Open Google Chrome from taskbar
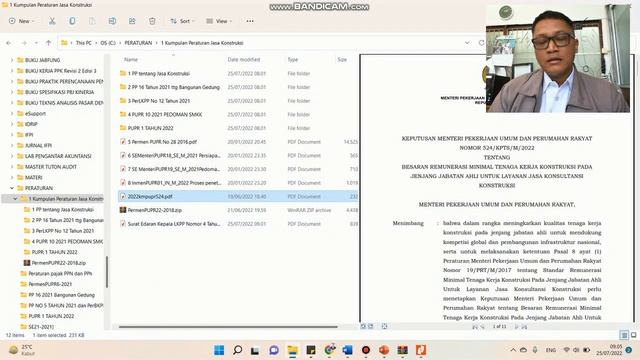 (x=330, y=350)
